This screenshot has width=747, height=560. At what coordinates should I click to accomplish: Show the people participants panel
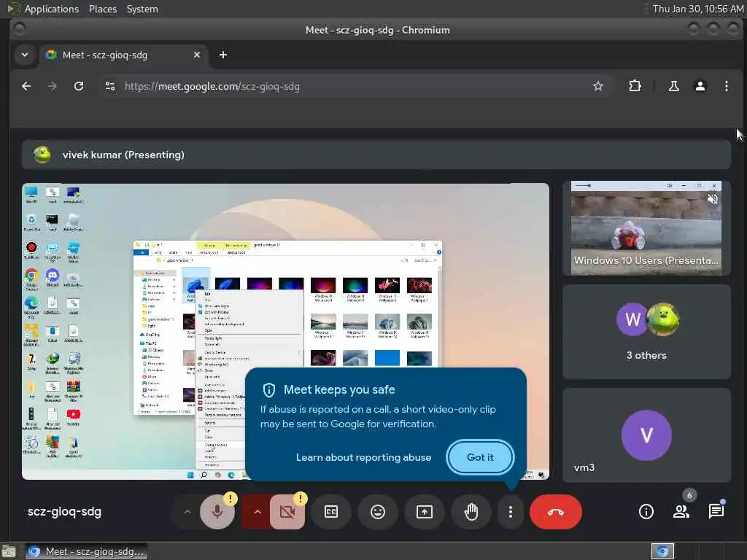click(x=681, y=512)
